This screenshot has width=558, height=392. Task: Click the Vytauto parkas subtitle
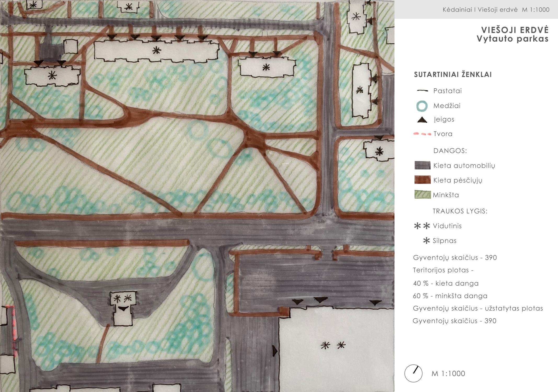pos(512,39)
